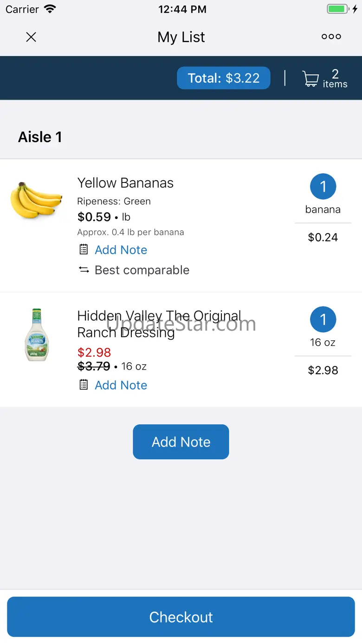Open the three-dot more options menu
Viewport: 362px width, 644px height.
(331, 37)
